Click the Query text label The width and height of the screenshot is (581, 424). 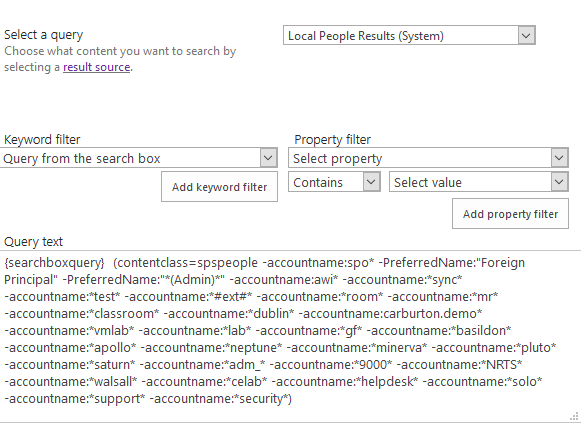pyautogui.click(x=33, y=242)
